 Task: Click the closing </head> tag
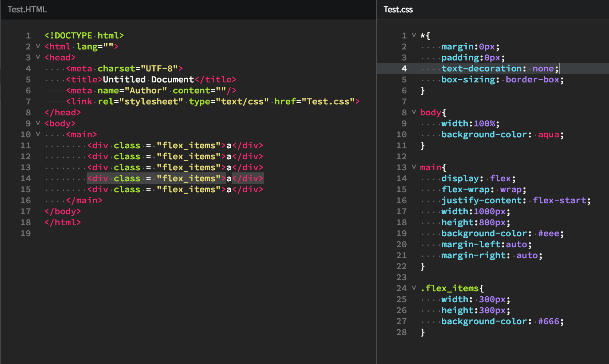coord(63,112)
